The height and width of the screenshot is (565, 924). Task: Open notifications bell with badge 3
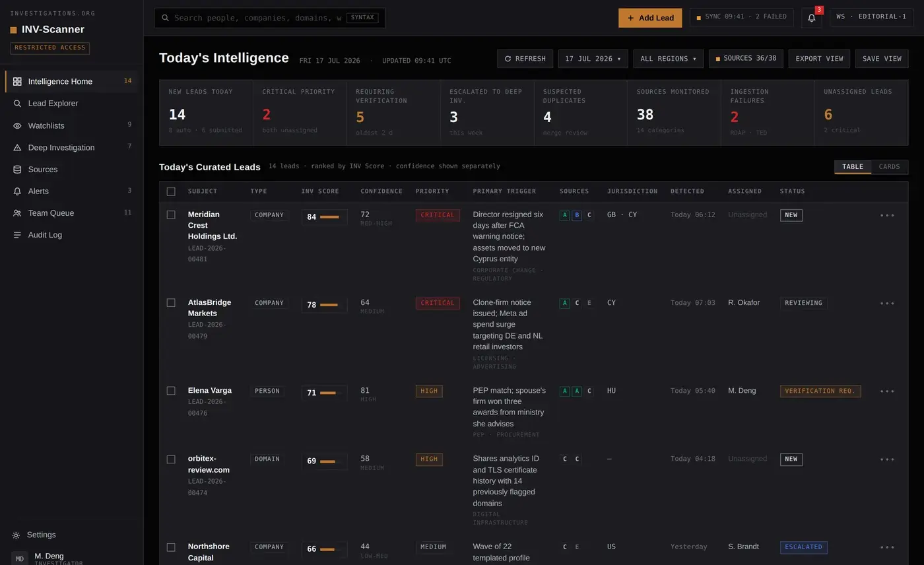812,18
